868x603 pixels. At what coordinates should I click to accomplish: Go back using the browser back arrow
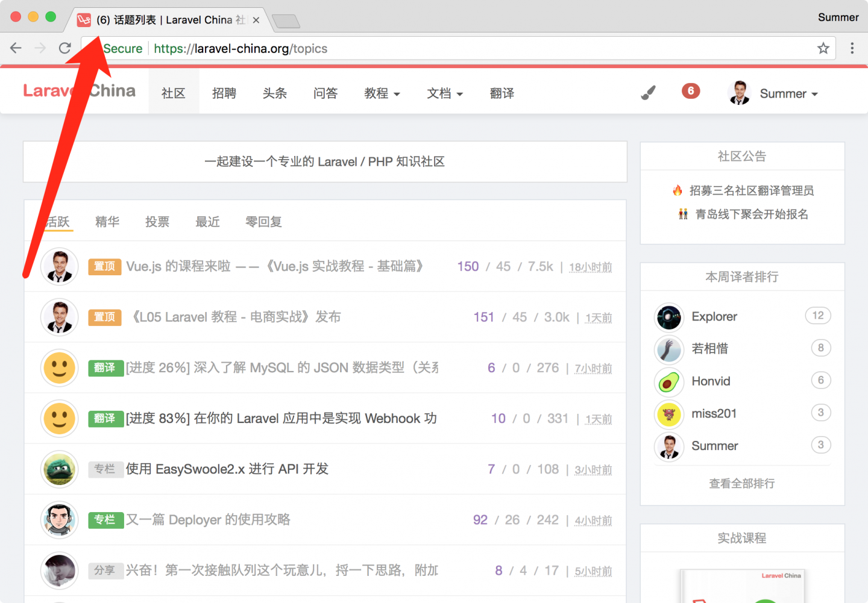[x=16, y=48]
